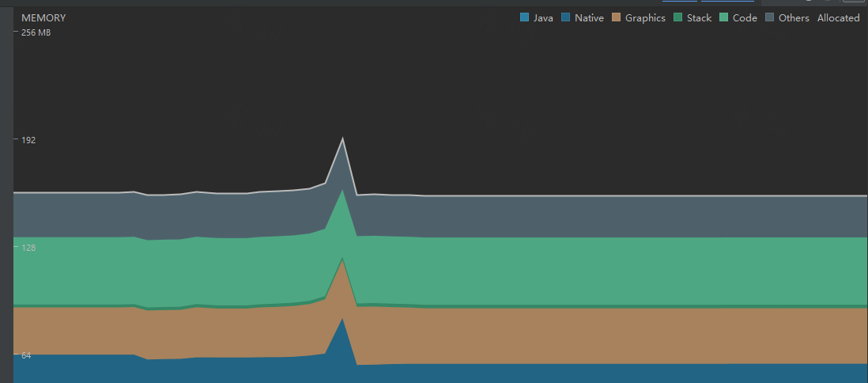Click the '128' axis label
The image size is (868, 383).
coord(28,248)
